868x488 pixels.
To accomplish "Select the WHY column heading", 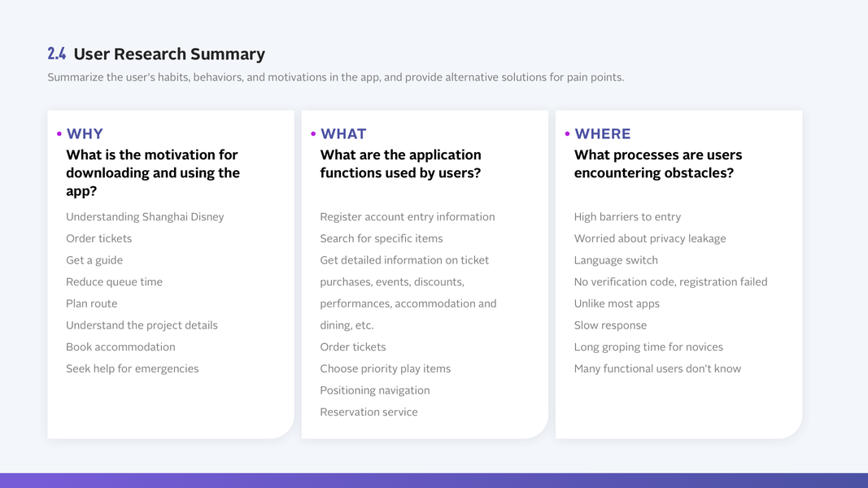I will tap(85, 134).
